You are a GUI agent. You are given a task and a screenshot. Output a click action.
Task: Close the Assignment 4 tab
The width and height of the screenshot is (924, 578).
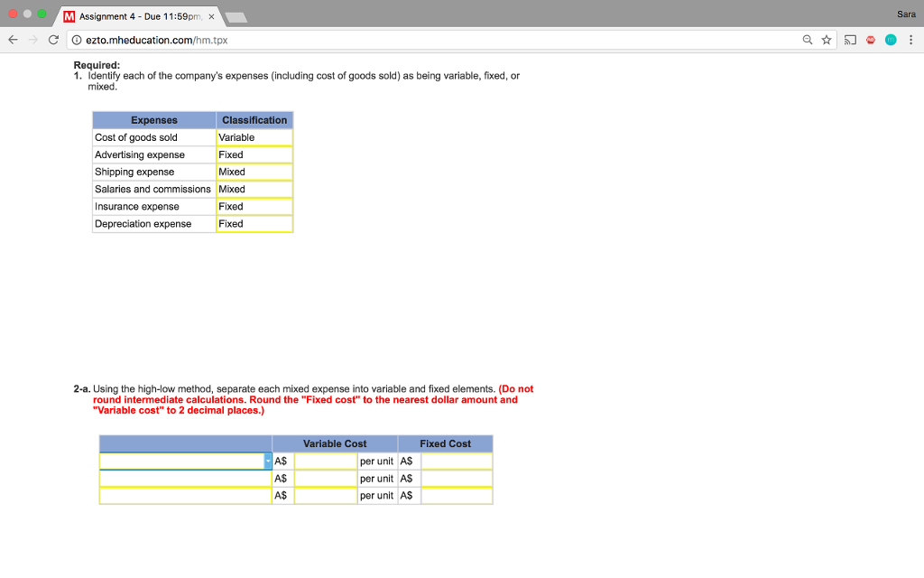pos(211,16)
